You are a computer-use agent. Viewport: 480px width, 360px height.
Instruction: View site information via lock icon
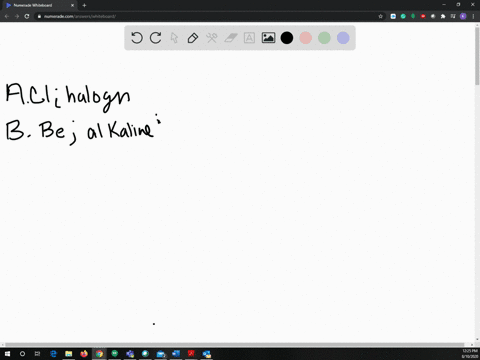(39, 16)
